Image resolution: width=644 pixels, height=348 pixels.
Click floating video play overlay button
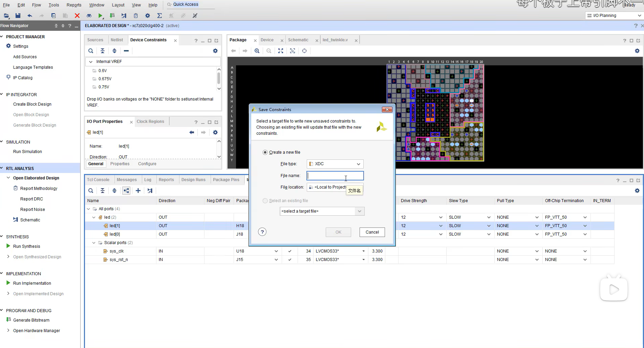(x=614, y=289)
